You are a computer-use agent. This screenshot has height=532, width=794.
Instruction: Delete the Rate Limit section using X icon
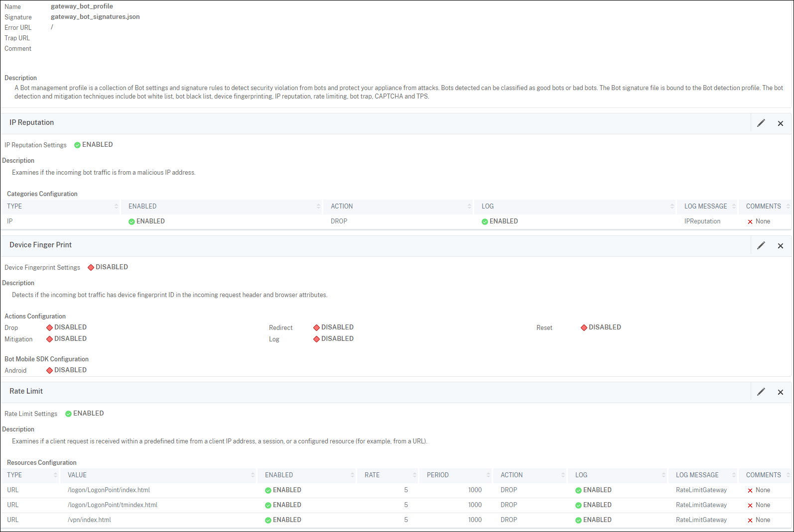point(780,392)
